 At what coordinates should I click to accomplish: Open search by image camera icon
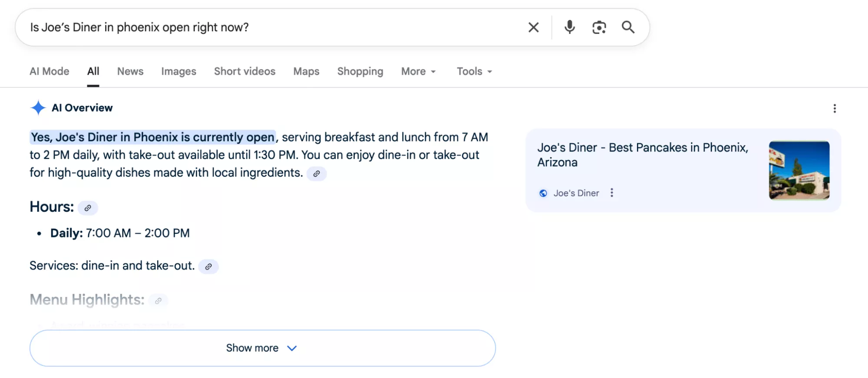[599, 27]
